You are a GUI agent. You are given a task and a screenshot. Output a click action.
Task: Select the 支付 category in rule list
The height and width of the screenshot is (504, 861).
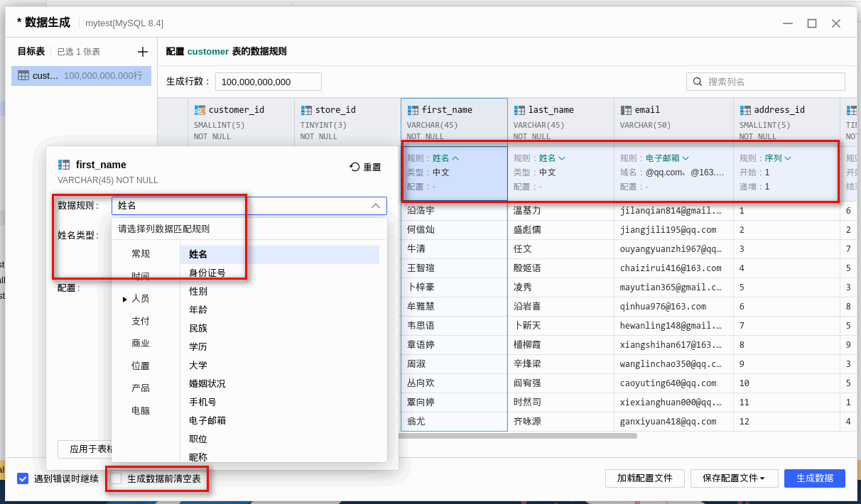tap(139, 321)
